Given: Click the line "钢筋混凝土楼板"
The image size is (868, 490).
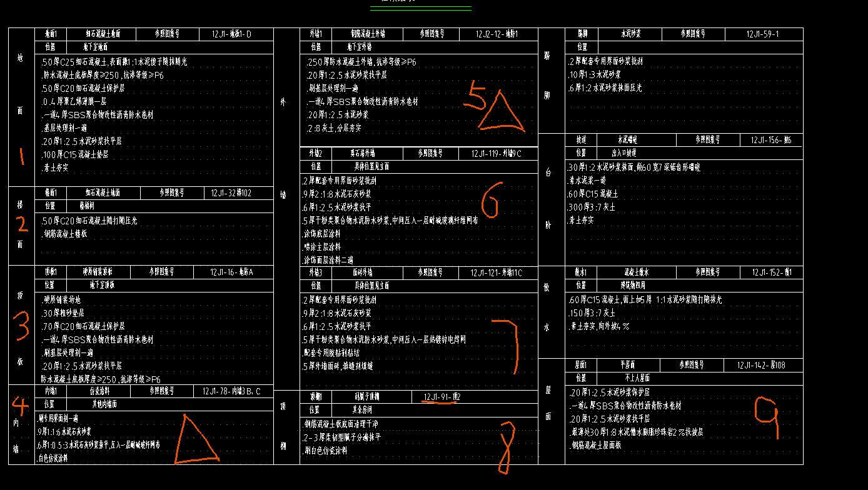Looking at the screenshot, I should point(64,234).
